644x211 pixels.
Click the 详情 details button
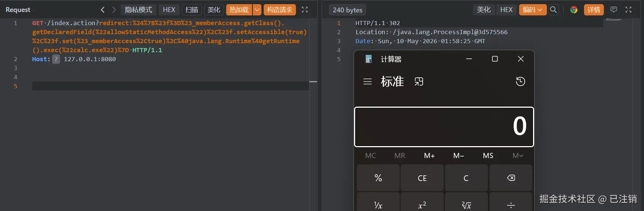(x=594, y=10)
